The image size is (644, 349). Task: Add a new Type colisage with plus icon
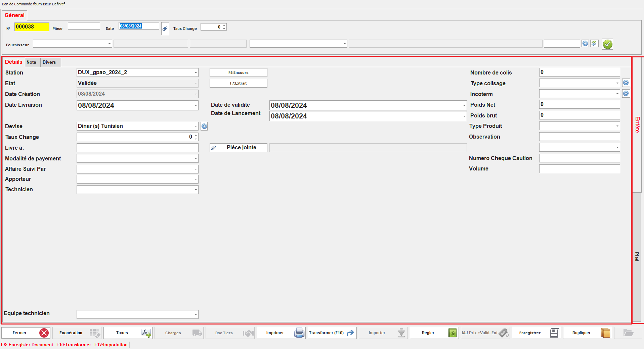point(626,83)
